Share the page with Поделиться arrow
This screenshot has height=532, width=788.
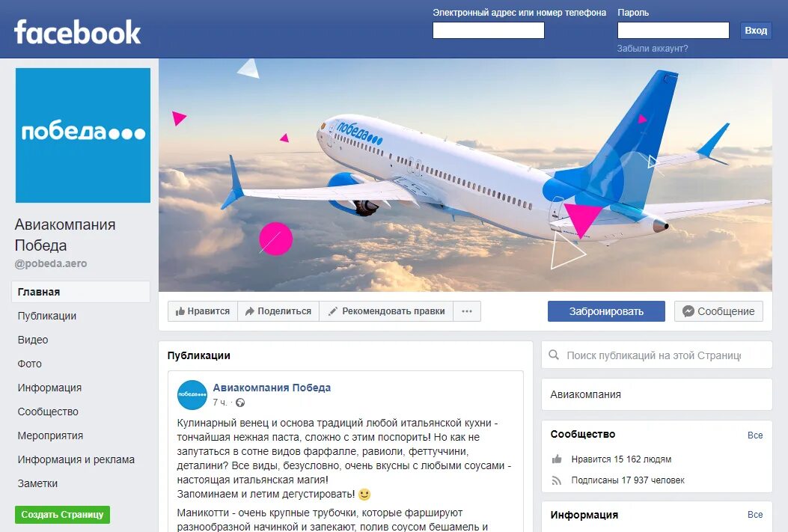pos(278,311)
